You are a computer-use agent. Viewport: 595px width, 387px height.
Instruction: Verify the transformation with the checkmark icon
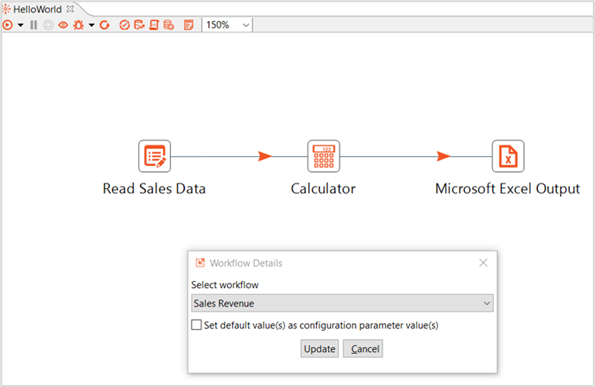click(x=124, y=25)
